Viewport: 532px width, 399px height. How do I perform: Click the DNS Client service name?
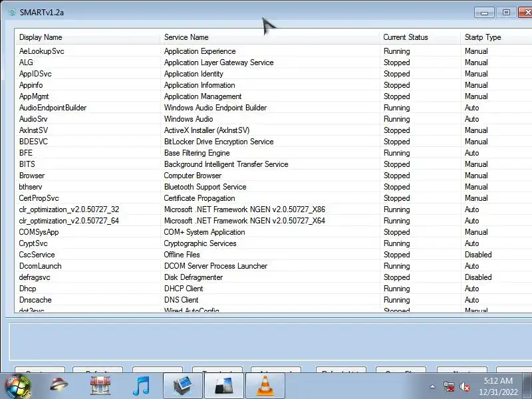coord(181,300)
